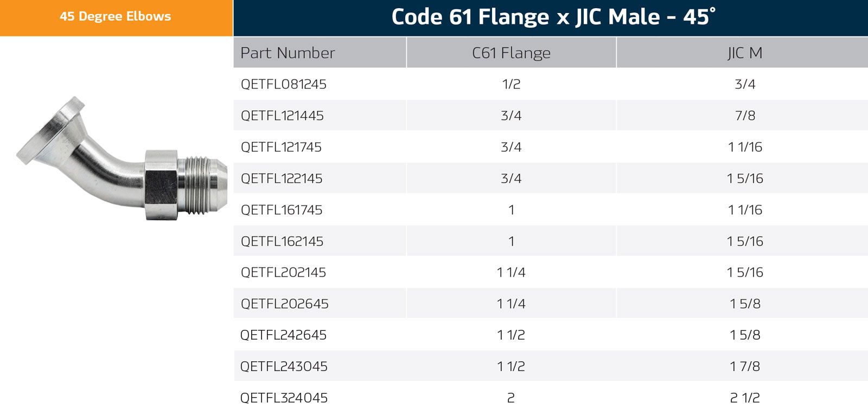Viewport: 868px width, 415px height.
Task: Click part number QETFL122145
Action: pyautogui.click(x=282, y=178)
